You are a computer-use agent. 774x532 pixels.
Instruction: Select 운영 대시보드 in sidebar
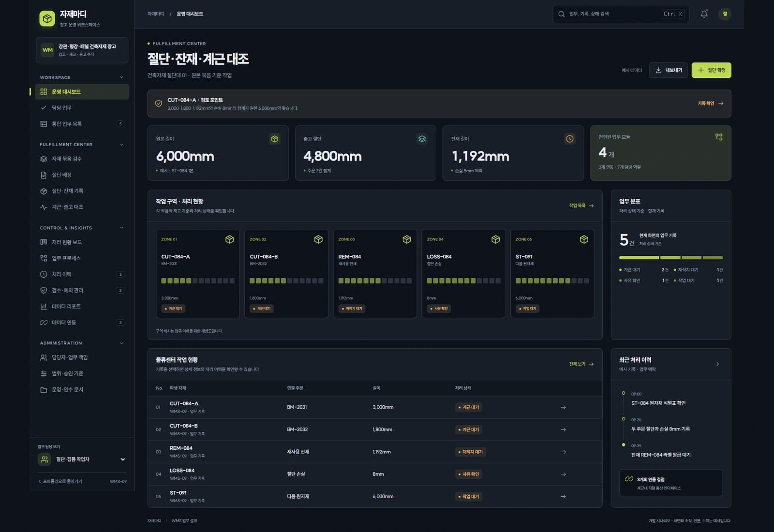[82, 92]
